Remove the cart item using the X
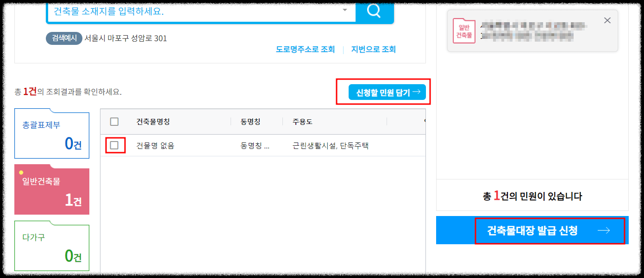644x278 pixels. click(607, 20)
